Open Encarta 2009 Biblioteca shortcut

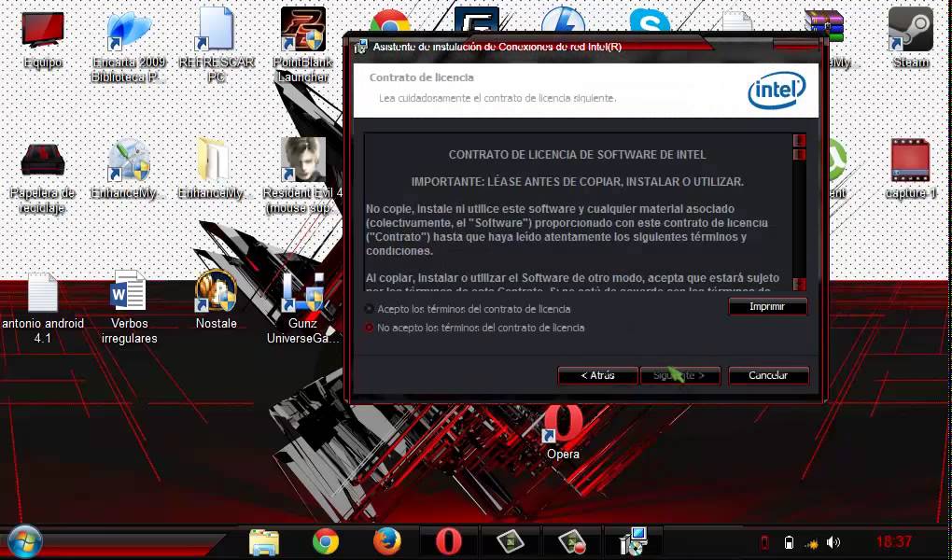(129, 46)
